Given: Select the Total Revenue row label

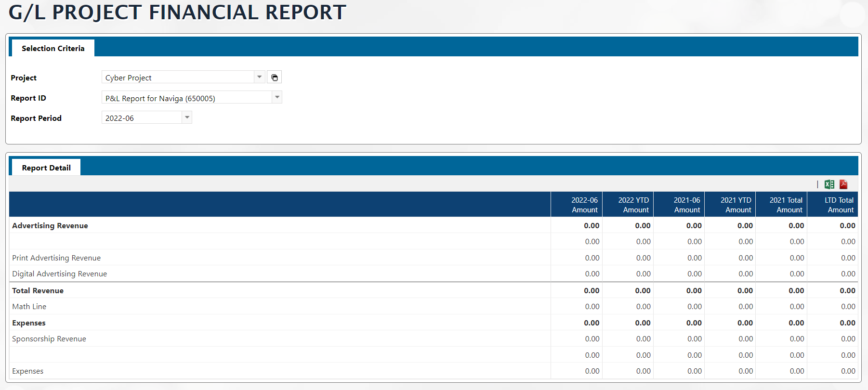Looking at the screenshot, I should tap(38, 290).
